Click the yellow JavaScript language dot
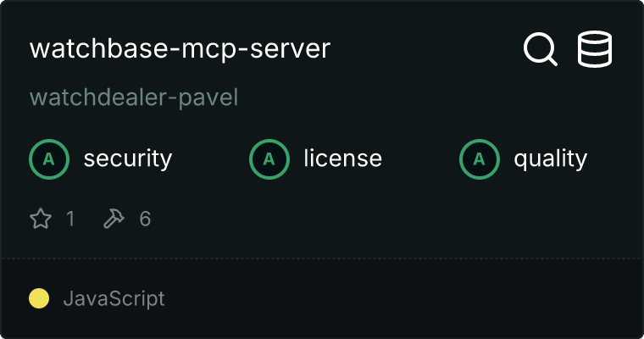 (x=39, y=298)
